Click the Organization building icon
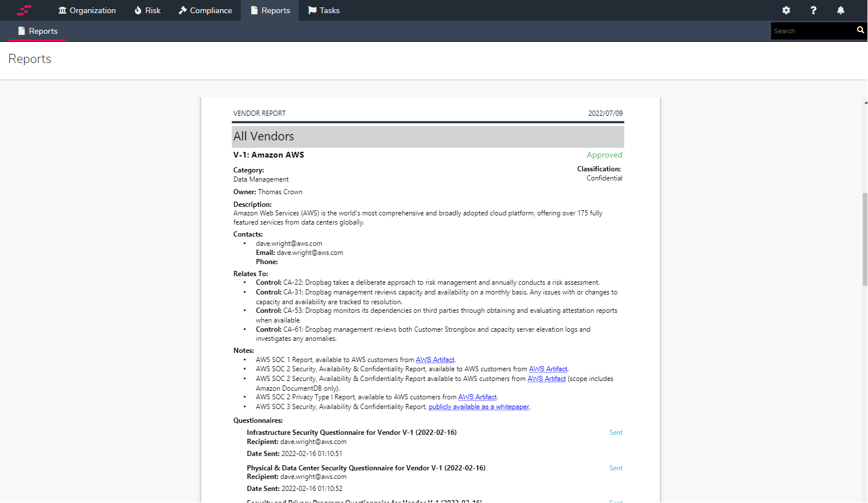 pos(62,10)
